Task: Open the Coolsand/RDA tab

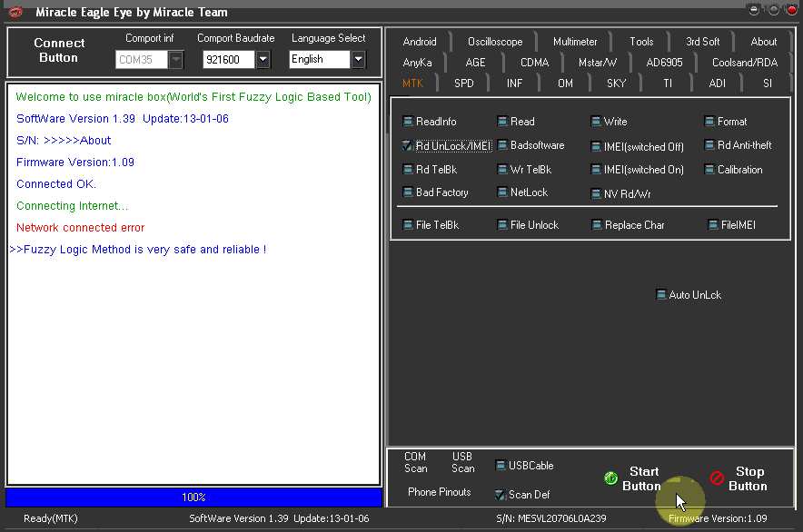Action: tap(745, 63)
